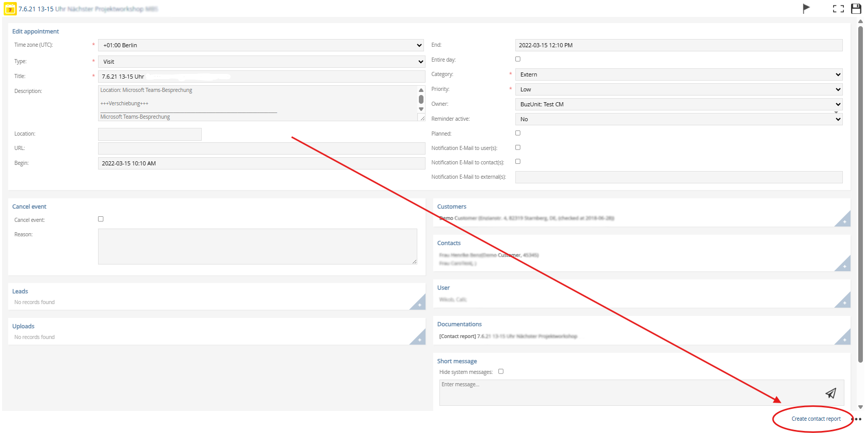Enable the Entire day checkbox
The height and width of the screenshot is (433, 868).
[518, 59]
